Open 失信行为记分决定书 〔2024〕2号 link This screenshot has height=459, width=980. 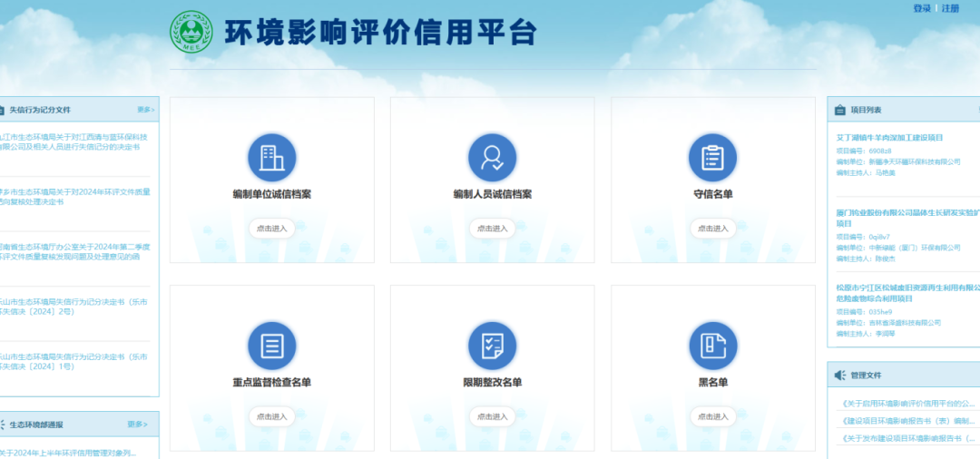pyautogui.click(x=73, y=307)
